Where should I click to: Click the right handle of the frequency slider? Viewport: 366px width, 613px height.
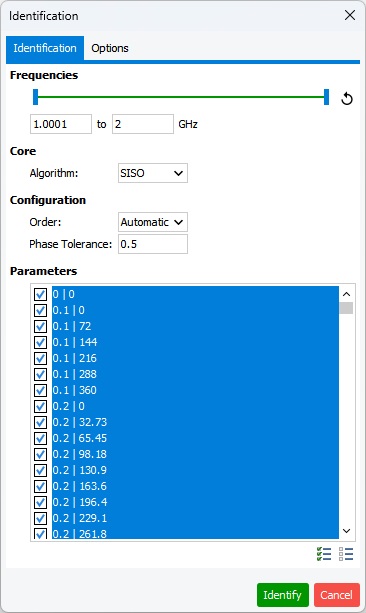(x=327, y=97)
